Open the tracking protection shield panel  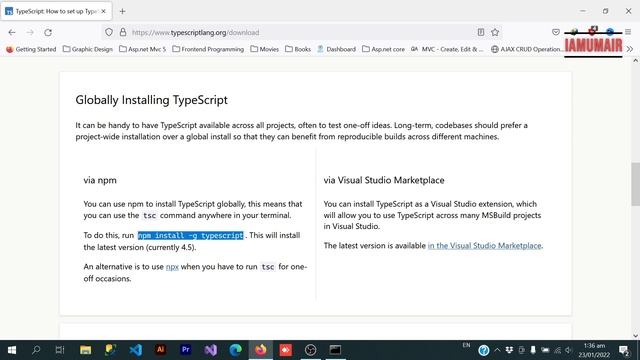pos(109,32)
